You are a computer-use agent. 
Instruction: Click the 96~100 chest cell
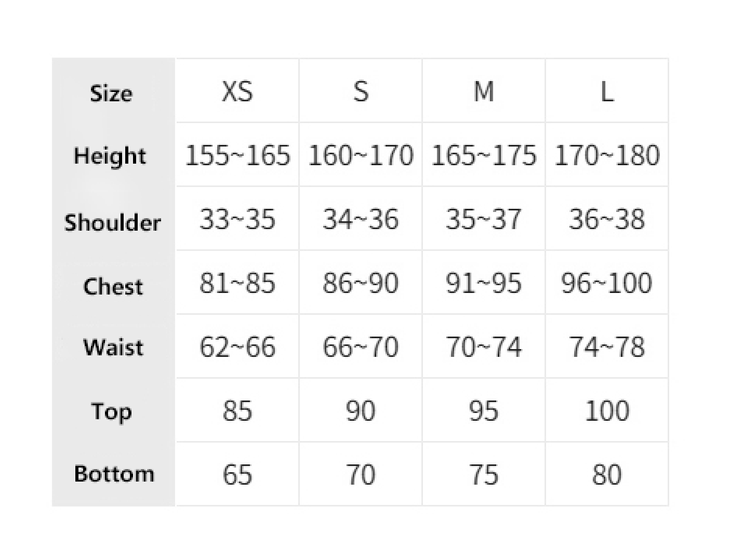[607, 284]
